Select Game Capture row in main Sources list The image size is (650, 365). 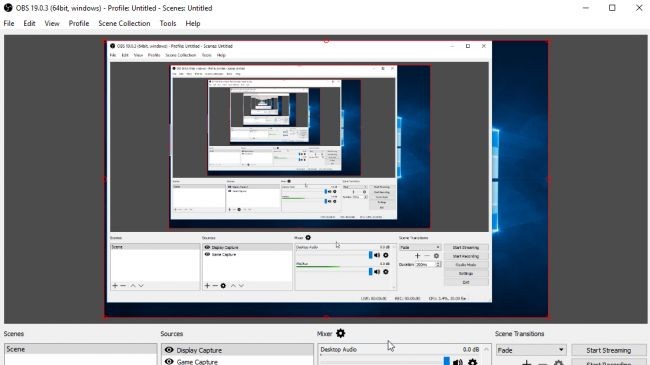238,361
